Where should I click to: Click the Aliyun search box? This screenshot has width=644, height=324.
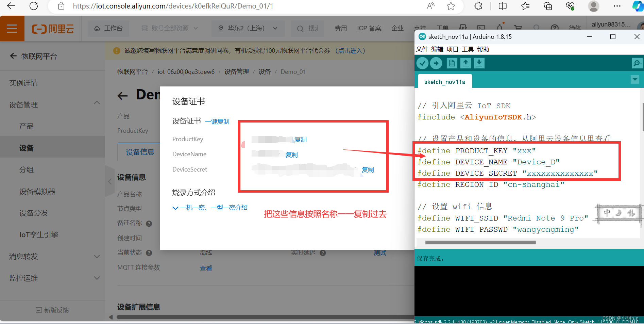[308, 29]
